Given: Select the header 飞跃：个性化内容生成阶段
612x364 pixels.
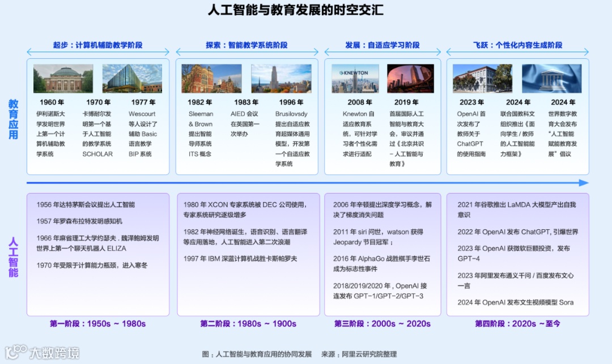Looking at the screenshot, I should tap(517, 45).
